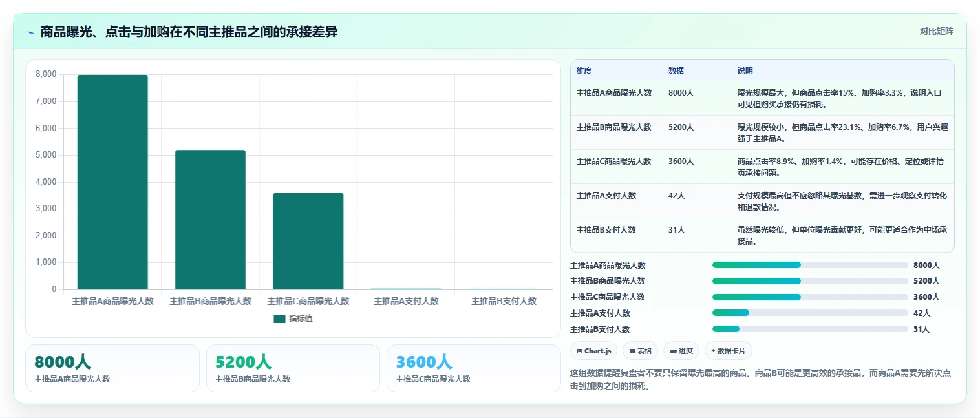Click the progress bar for 主推品B商品曝光人数
Image resolution: width=980 pixels, height=418 pixels.
click(x=810, y=281)
